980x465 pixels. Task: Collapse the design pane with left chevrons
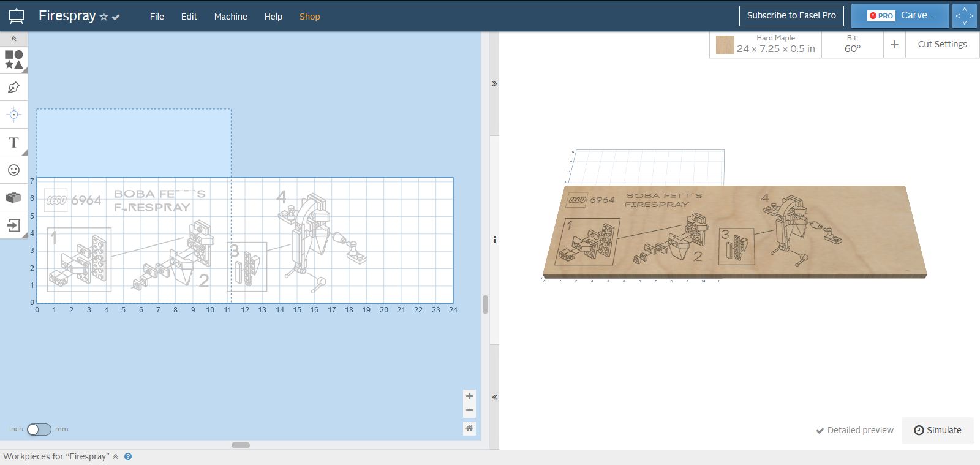pyautogui.click(x=494, y=397)
